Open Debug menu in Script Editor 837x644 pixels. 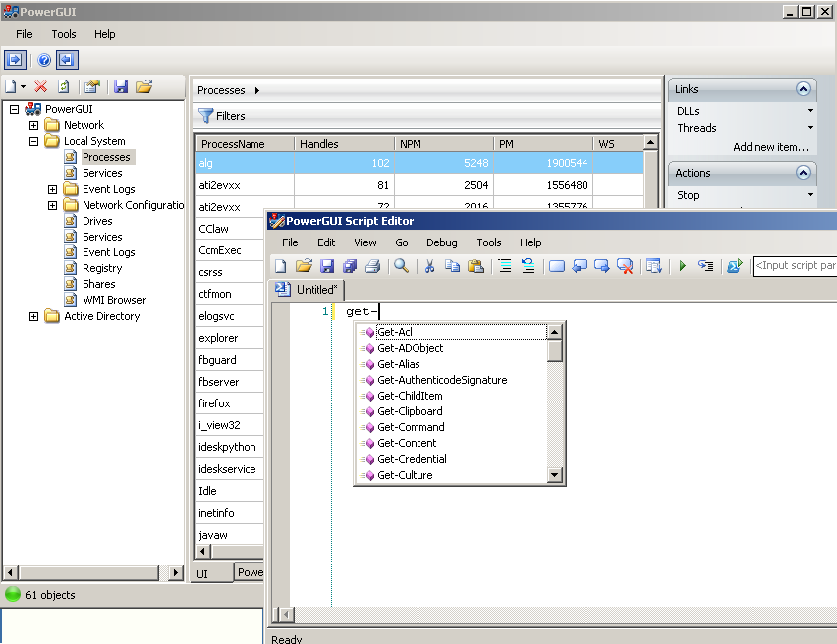[442, 242]
